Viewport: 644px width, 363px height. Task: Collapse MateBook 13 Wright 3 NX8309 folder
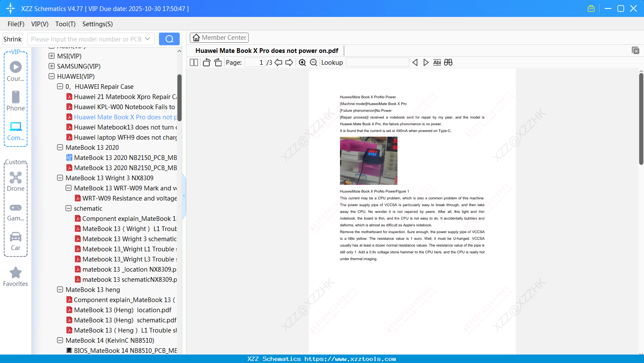click(x=60, y=178)
